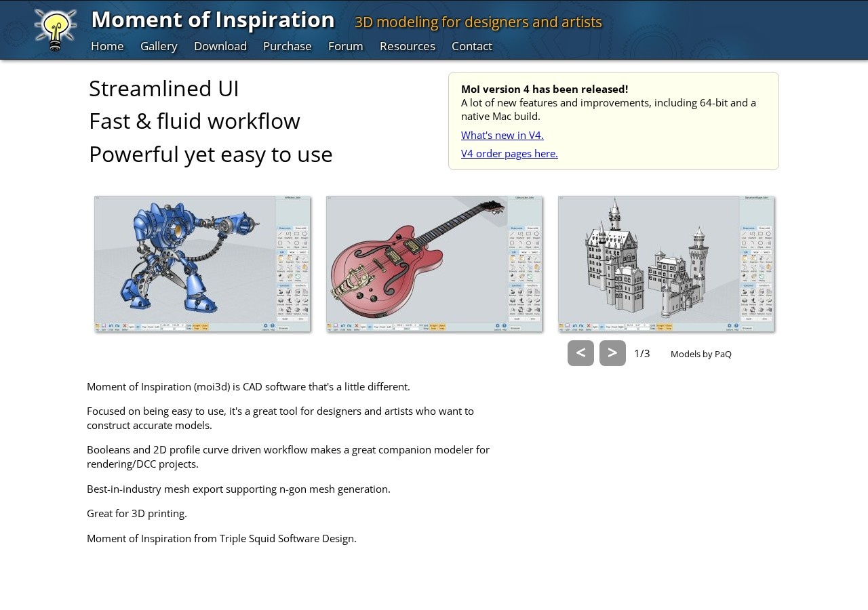View the blue robot model screenshot
This screenshot has height=610, width=868.
(x=202, y=264)
